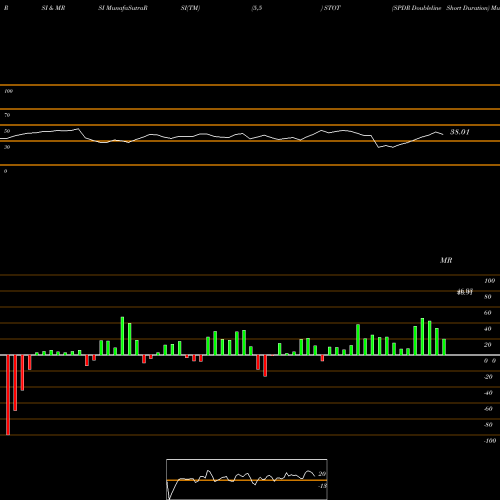Viewport: 500px width, 500px height.
Task: Click the 'SPDR Doubleline Short Duration' title
Action: pos(440,8)
